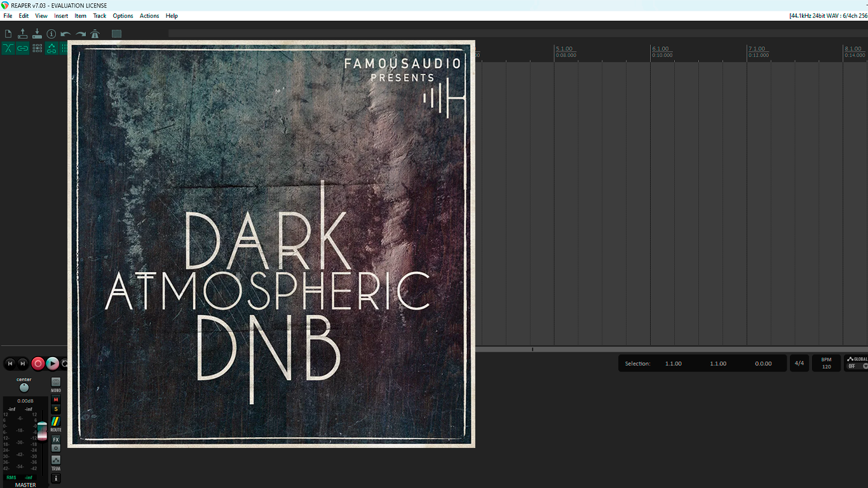868x488 pixels.
Task: Toggle master FX bypass power icon
Action: (x=56, y=448)
